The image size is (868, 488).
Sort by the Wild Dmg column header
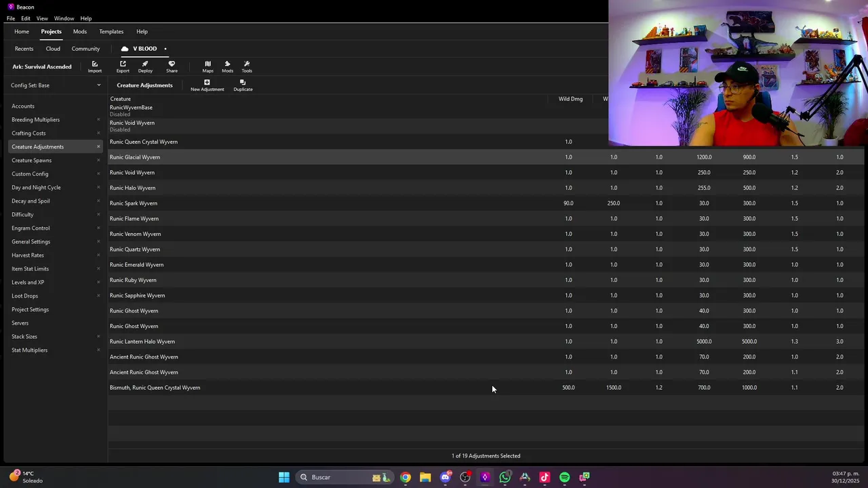[570, 99]
